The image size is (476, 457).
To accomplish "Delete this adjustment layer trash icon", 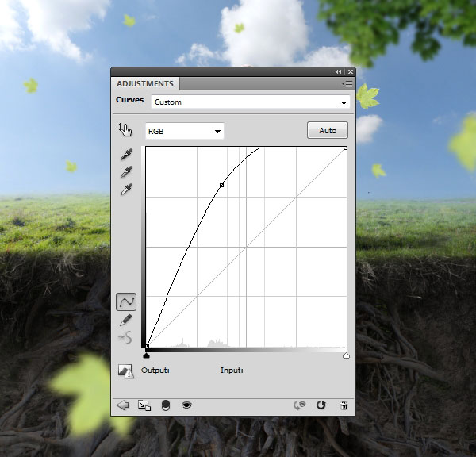I will click(x=344, y=405).
